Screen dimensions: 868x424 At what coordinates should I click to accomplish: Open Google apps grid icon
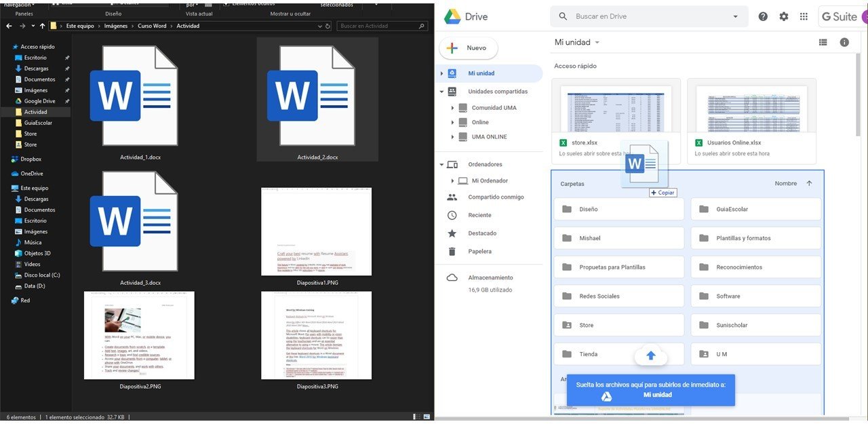point(804,16)
